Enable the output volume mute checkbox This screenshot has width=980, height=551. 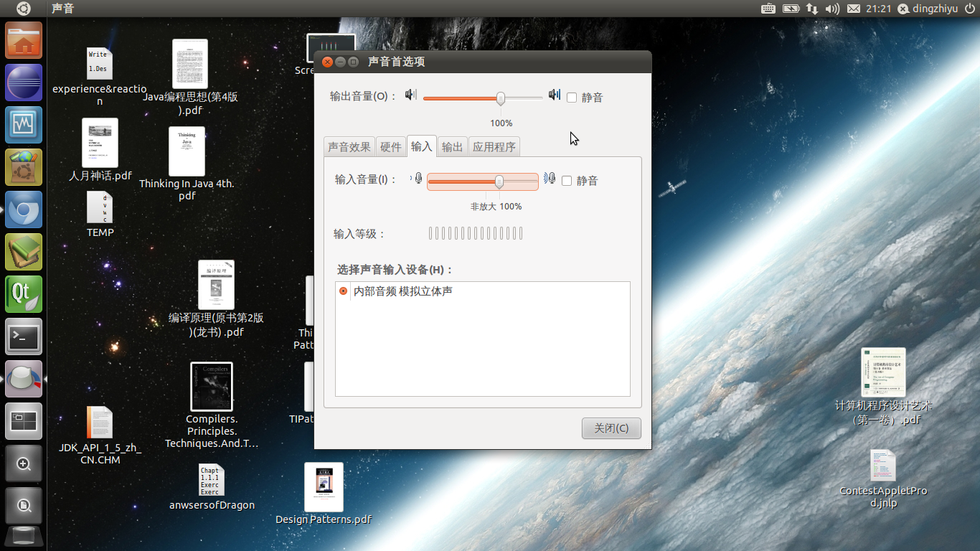click(x=572, y=98)
